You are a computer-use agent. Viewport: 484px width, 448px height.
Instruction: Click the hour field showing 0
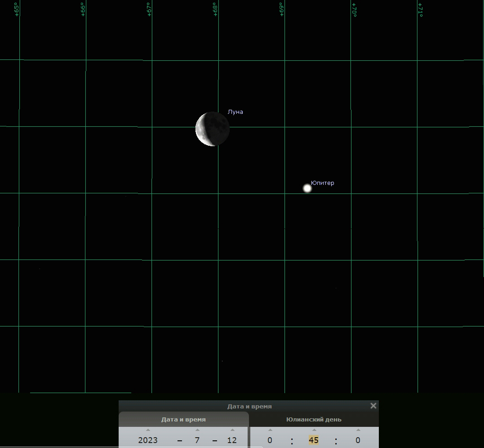tap(270, 440)
